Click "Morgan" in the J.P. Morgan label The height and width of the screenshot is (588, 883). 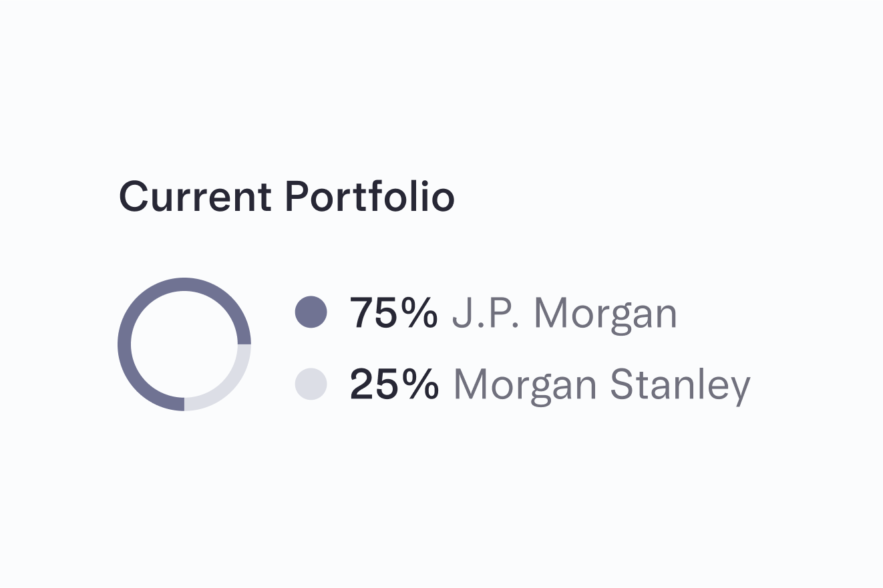606,313
